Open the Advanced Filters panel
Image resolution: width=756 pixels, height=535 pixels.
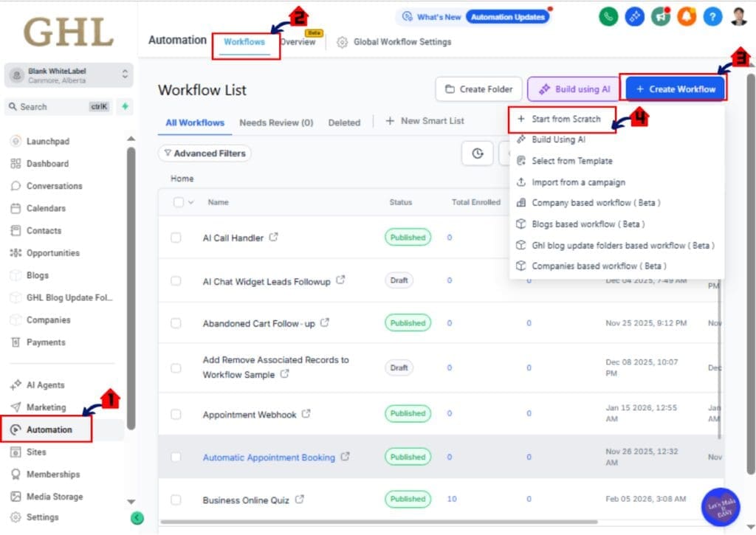(x=205, y=153)
